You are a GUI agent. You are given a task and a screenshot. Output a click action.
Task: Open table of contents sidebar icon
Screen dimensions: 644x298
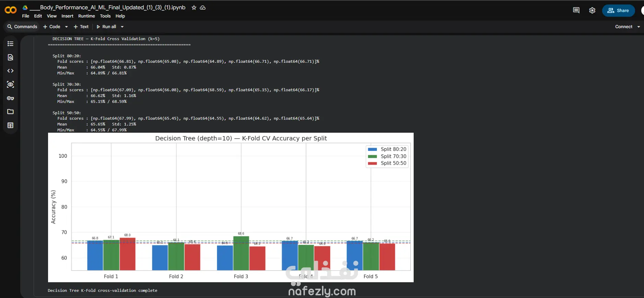pos(10,44)
